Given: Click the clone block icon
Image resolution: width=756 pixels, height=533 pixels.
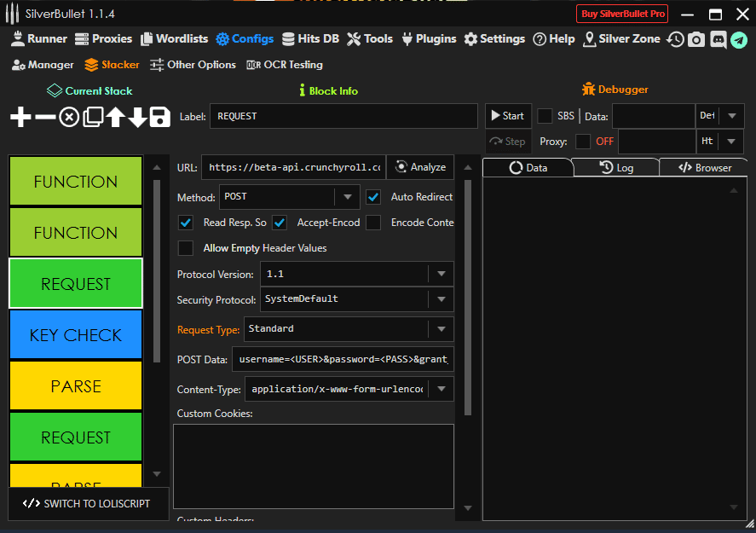Looking at the screenshot, I should [x=92, y=118].
